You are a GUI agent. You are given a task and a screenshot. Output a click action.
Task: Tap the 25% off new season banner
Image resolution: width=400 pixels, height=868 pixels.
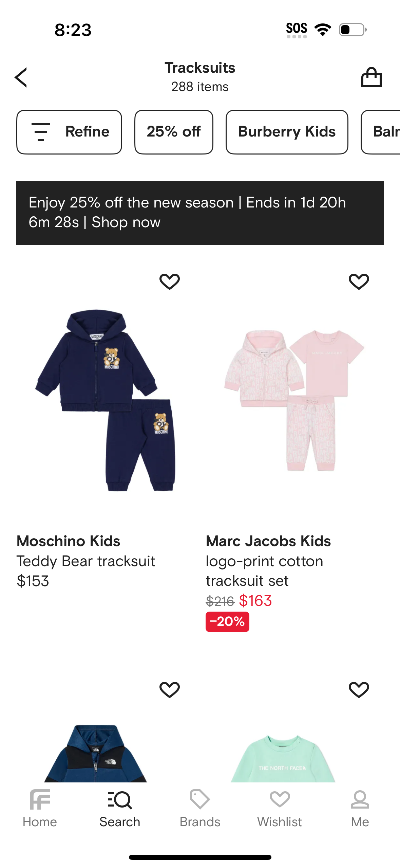200,213
